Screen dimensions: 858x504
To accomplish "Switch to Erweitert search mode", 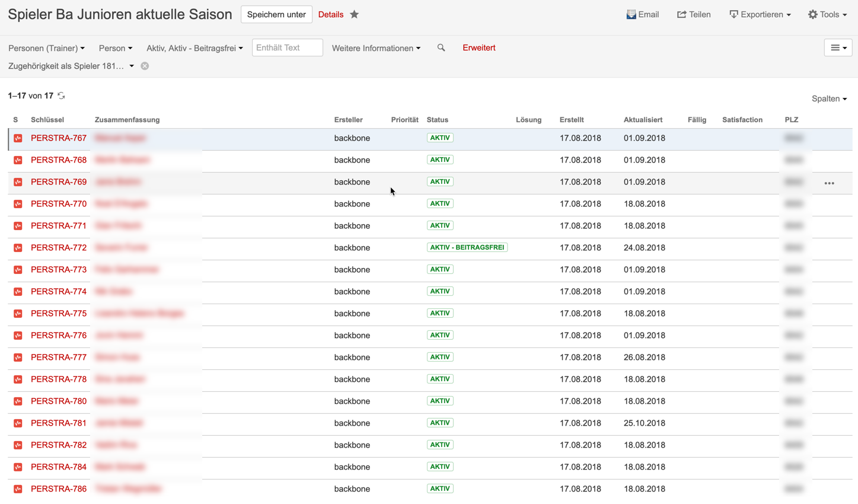I will (479, 47).
